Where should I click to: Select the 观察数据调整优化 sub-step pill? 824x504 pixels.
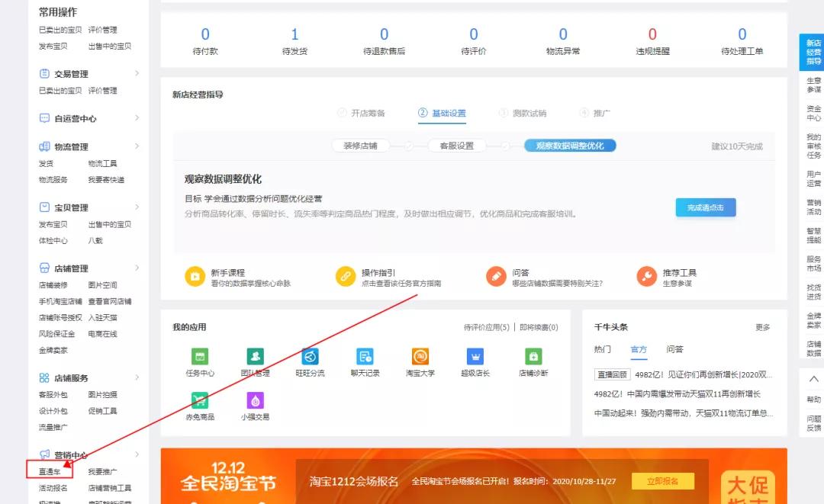click(570, 146)
